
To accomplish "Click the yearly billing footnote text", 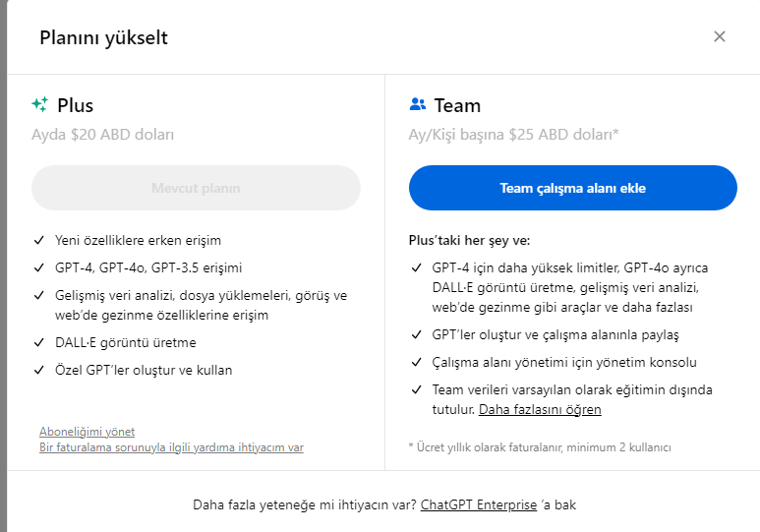I will pos(540,447).
